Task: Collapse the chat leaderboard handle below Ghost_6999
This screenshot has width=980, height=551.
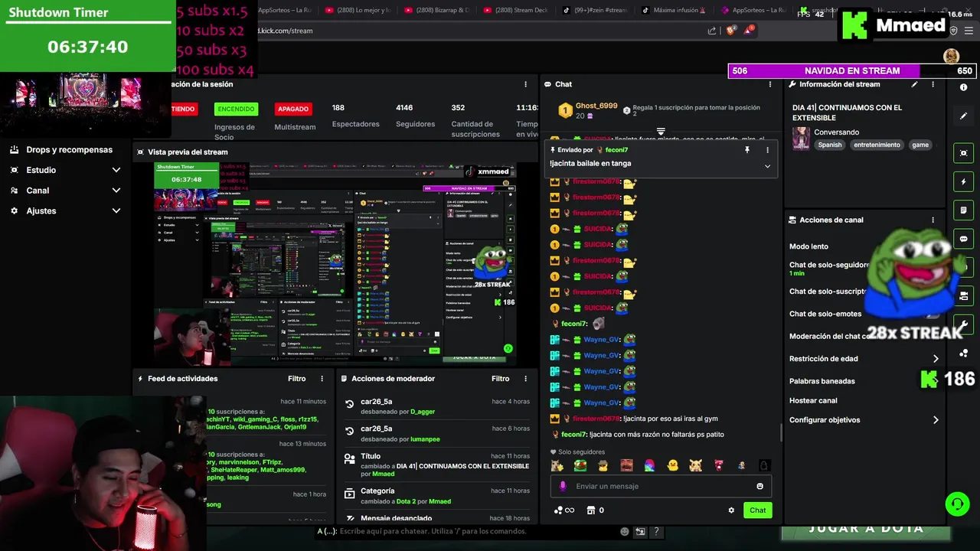Action: [661, 132]
